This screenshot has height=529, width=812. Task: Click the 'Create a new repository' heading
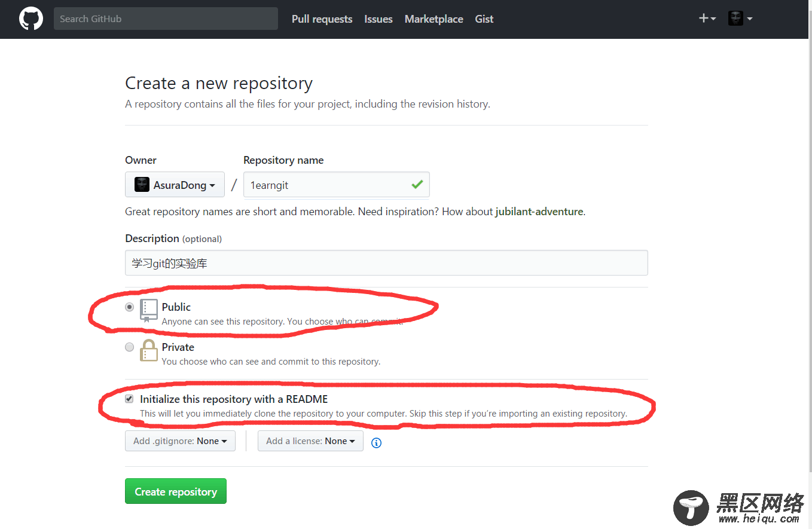(x=219, y=83)
